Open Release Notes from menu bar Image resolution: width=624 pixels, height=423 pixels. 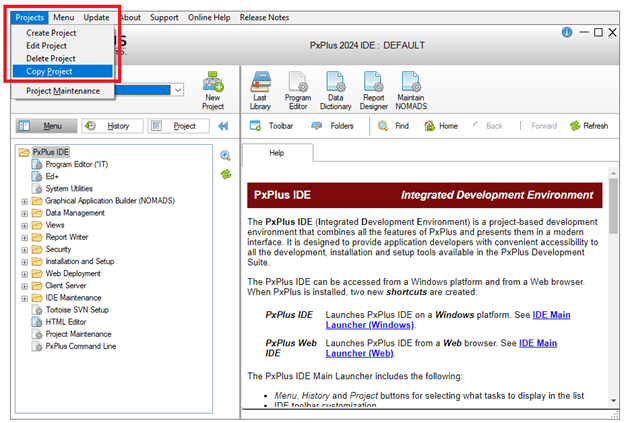[x=264, y=18]
